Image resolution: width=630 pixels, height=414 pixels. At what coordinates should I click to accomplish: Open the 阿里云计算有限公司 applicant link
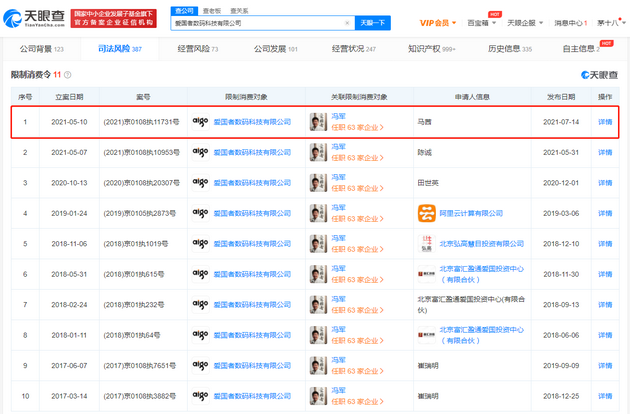tap(471, 213)
